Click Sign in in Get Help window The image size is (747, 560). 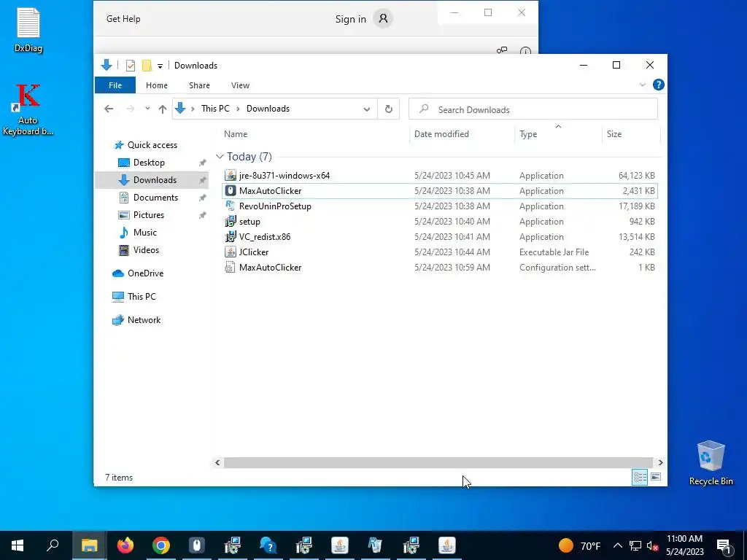[x=351, y=19]
